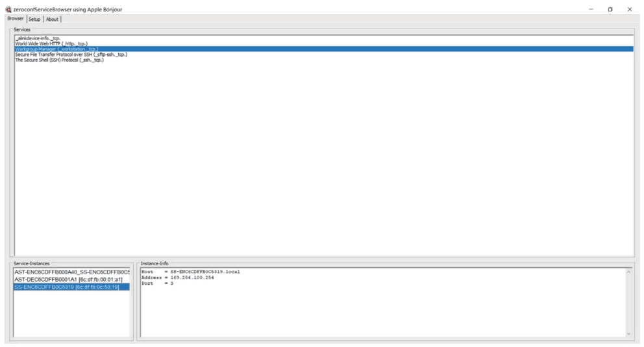
Task: Select the _alinkdevice-info._tcp. service
Action: tap(324, 38)
